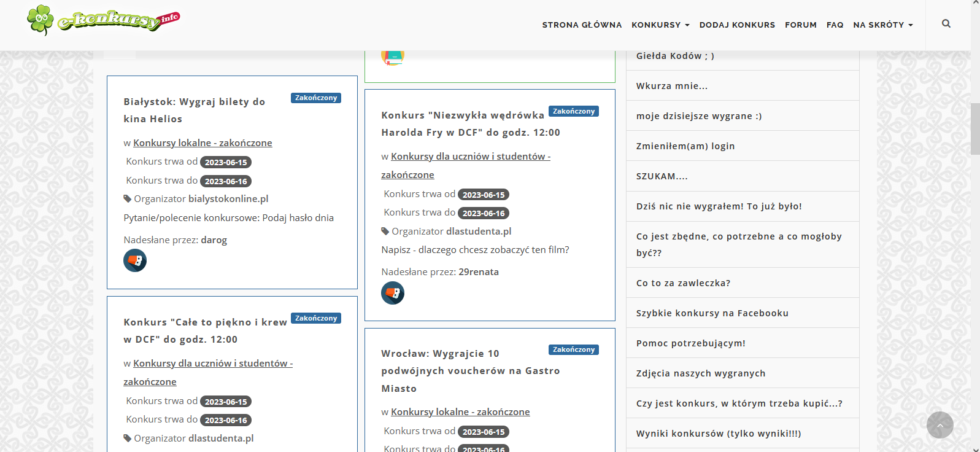The width and height of the screenshot is (980, 452).
Task: Open forum topic 'Zdjęcia naszych wygranych'
Action: click(700, 373)
